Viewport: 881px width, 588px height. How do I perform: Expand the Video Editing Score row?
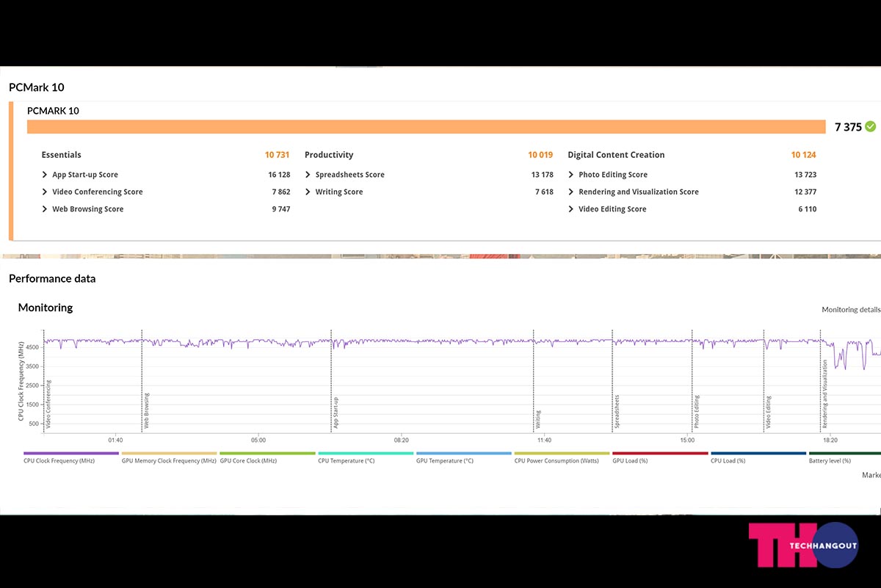click(571, 209)
